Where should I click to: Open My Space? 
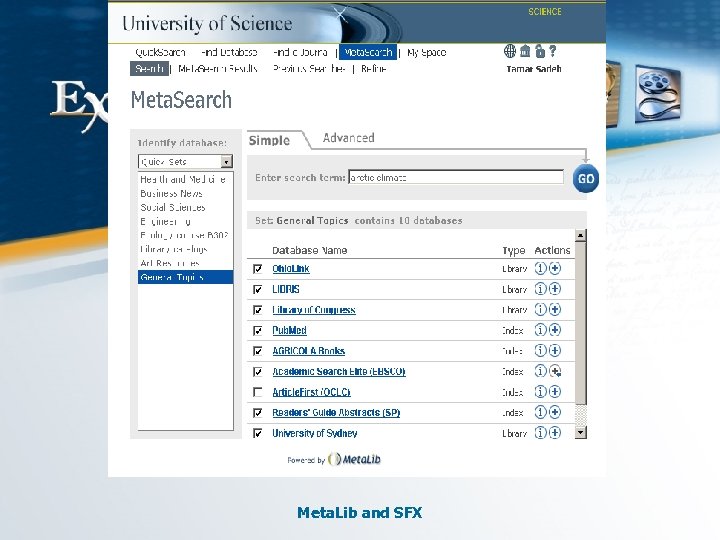427,52
